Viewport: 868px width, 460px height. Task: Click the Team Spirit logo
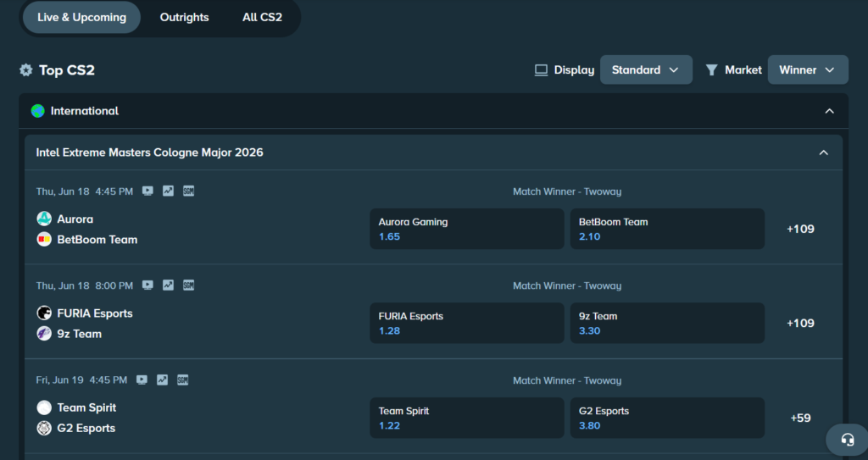point(44,407)
